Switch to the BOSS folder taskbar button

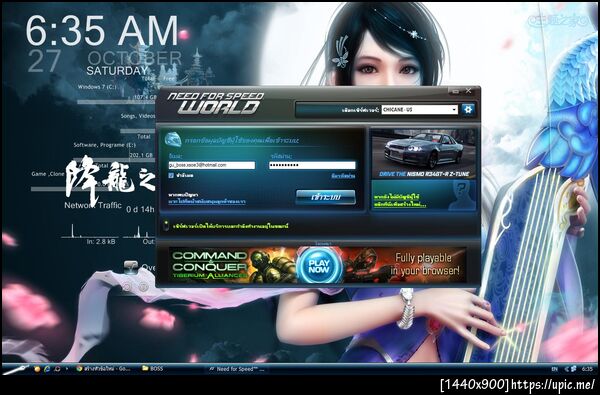coord(153,369)
